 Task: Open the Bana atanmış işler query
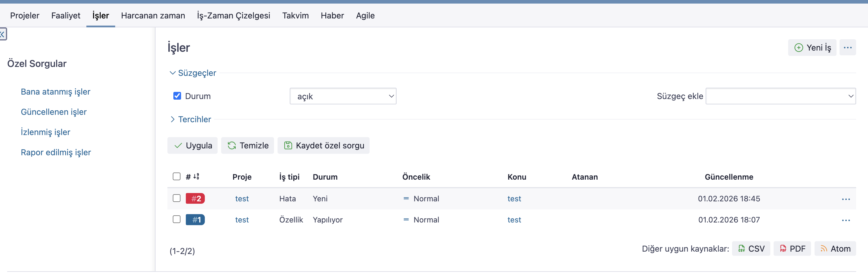pos(56,92)
